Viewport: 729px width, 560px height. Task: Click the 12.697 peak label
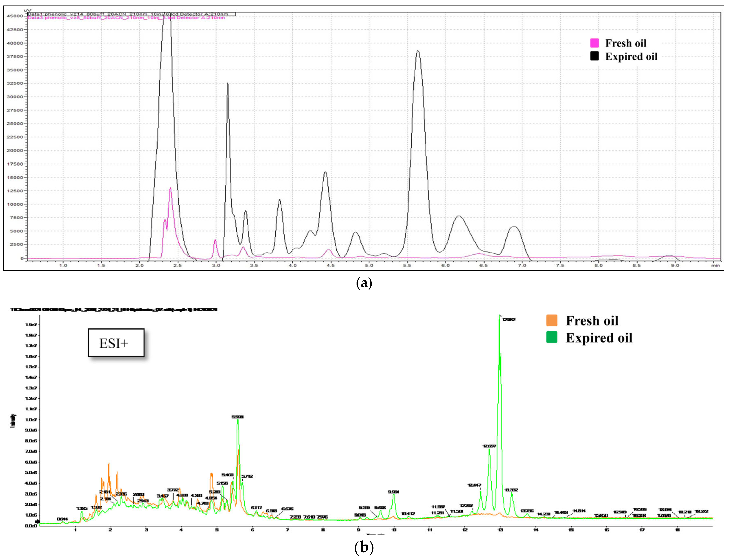click(x=489, y=446)
